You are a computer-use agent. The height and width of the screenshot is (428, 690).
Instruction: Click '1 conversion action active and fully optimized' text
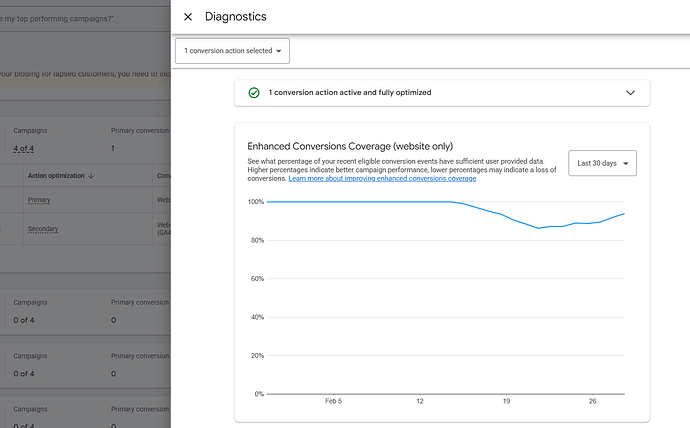(x=350, y=93)
